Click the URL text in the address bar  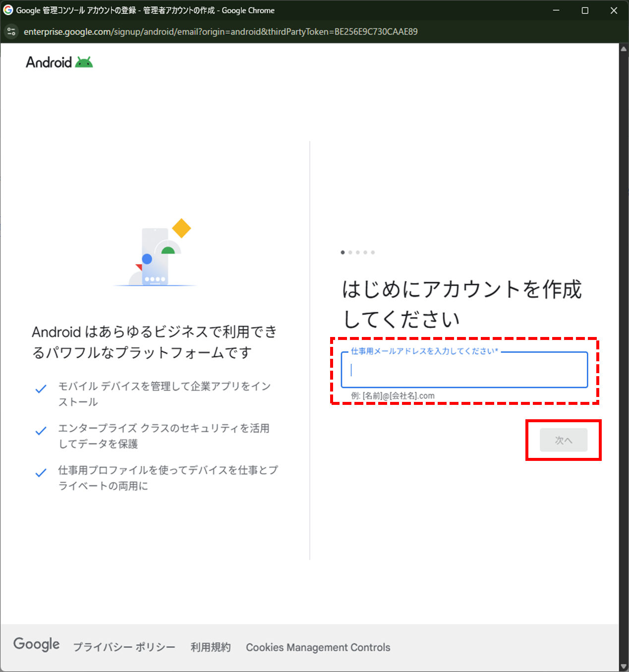point(221,32)
